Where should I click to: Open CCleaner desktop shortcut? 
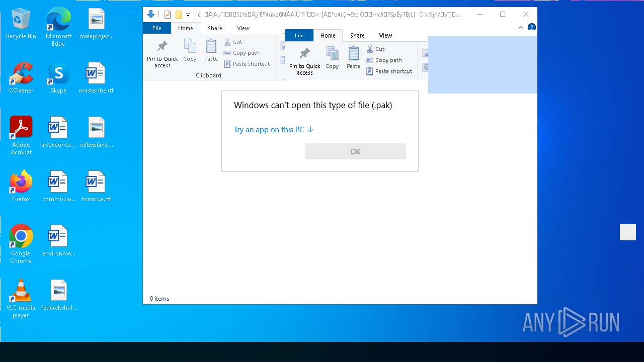(21, 78)
